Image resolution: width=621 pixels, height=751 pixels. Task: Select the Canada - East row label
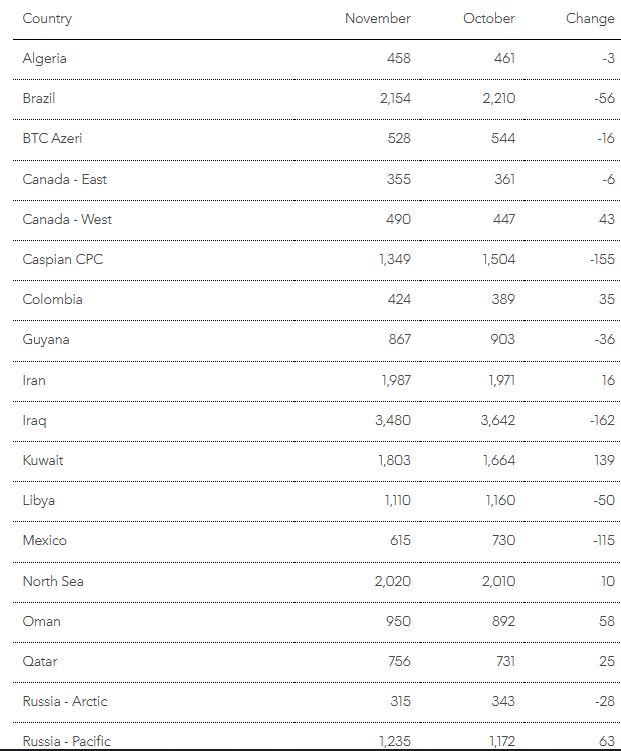pos(65,179)
